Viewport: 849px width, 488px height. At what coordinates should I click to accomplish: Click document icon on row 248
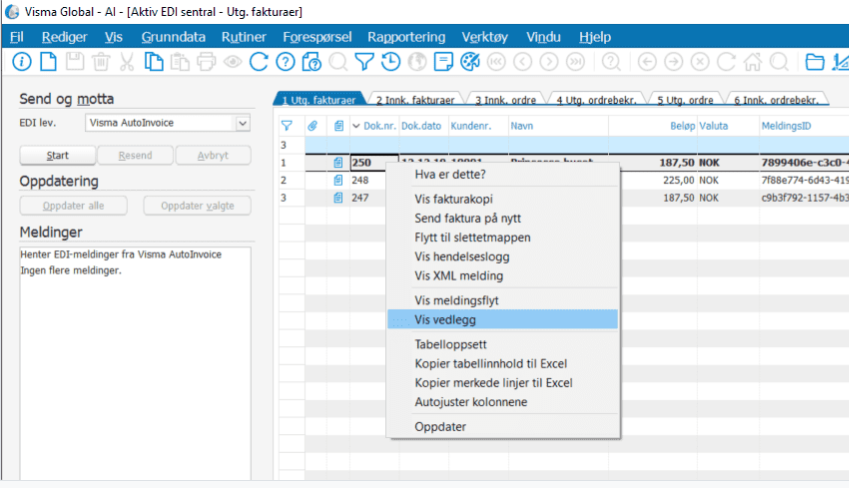338,180
